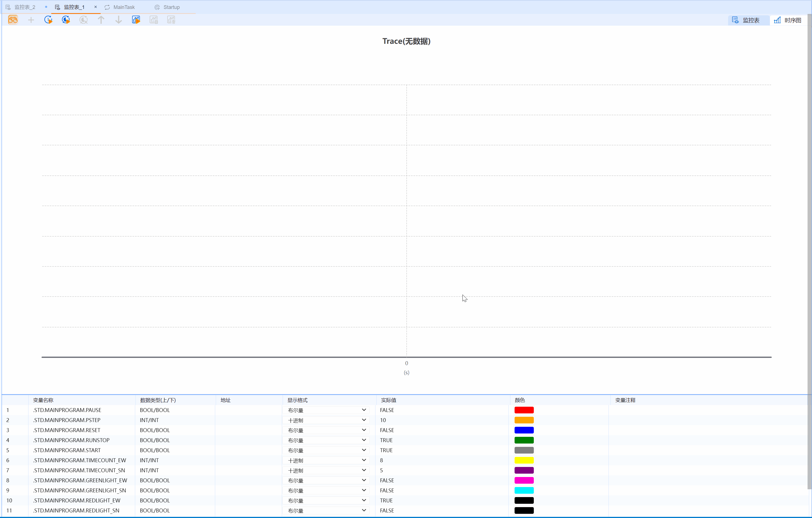The image size is (812, 518).
Task: Click the delete trace chart icon
Action: (x=171, y=20)
